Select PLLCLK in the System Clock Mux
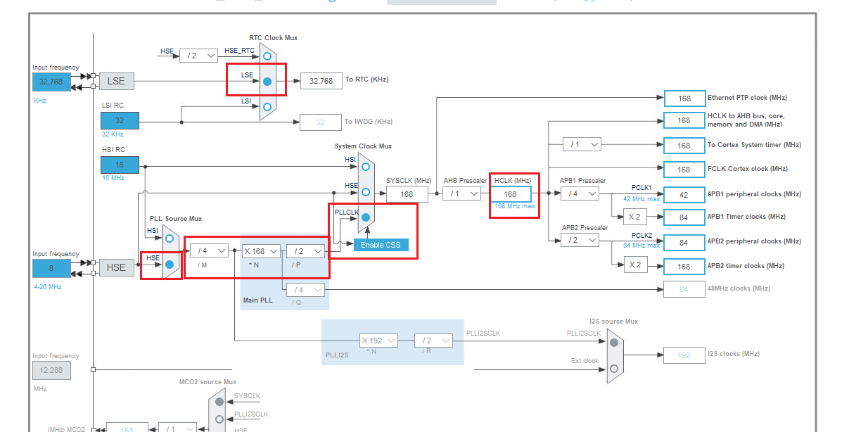868x432 pixels. coord(365,217)
